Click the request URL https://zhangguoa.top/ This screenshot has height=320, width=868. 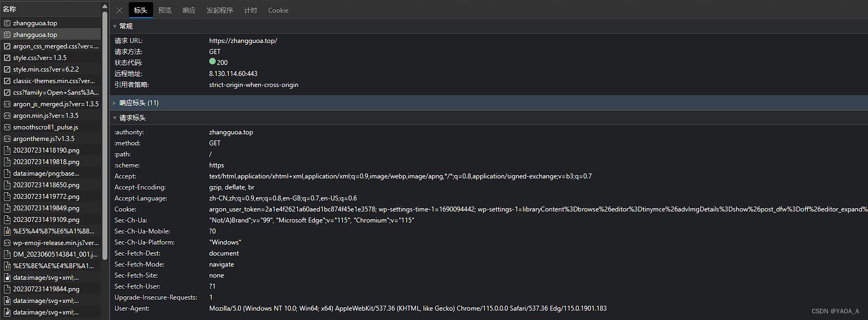coord(243,41)
